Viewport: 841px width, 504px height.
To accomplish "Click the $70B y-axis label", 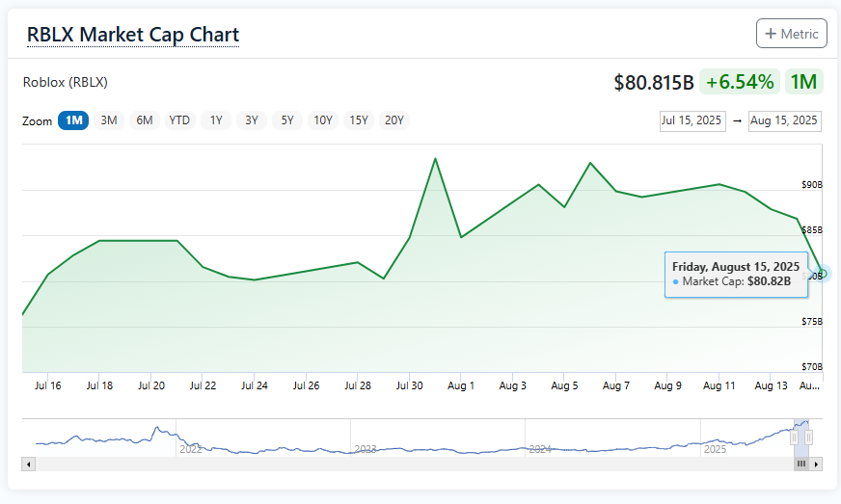I will [x=812, y=367].
